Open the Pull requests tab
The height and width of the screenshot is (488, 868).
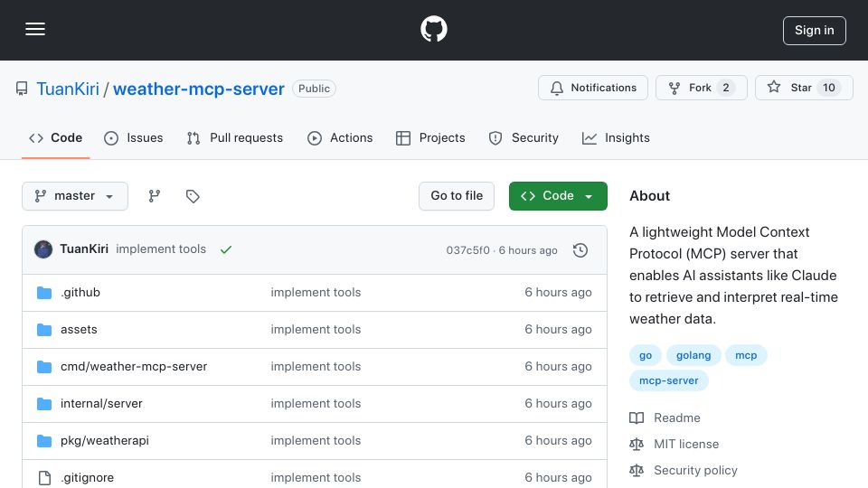(235, 137)
